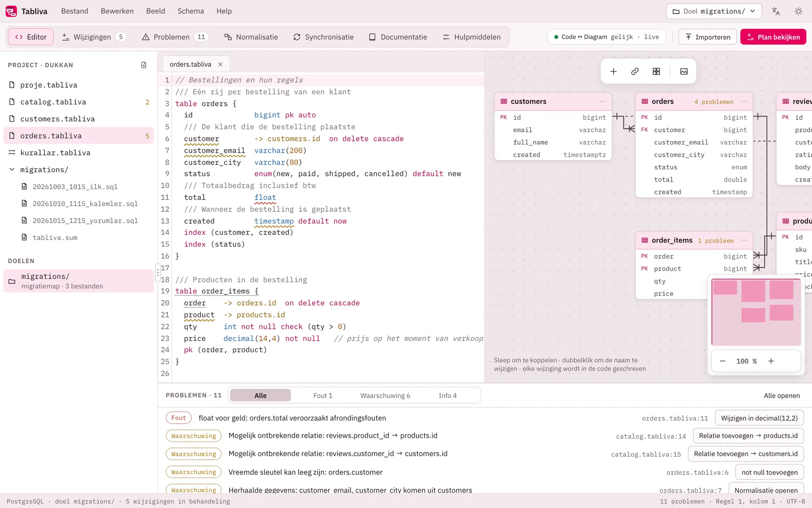Zoom in with the plus icon near 100 %

[771, 361]
